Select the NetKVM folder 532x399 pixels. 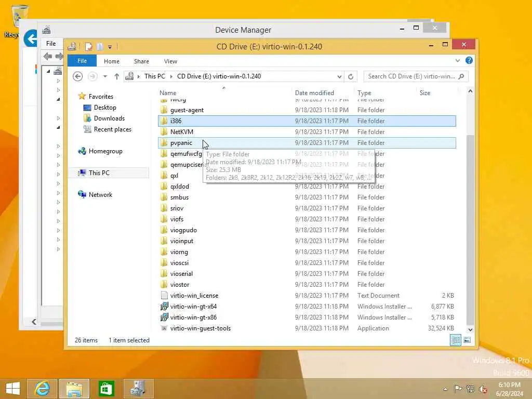(x=307, y=131)
